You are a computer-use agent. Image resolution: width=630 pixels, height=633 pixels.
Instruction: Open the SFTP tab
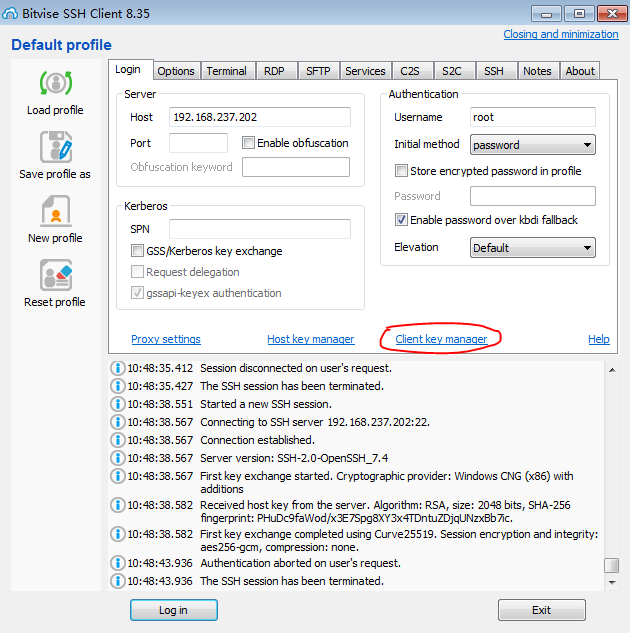[318, 71]
